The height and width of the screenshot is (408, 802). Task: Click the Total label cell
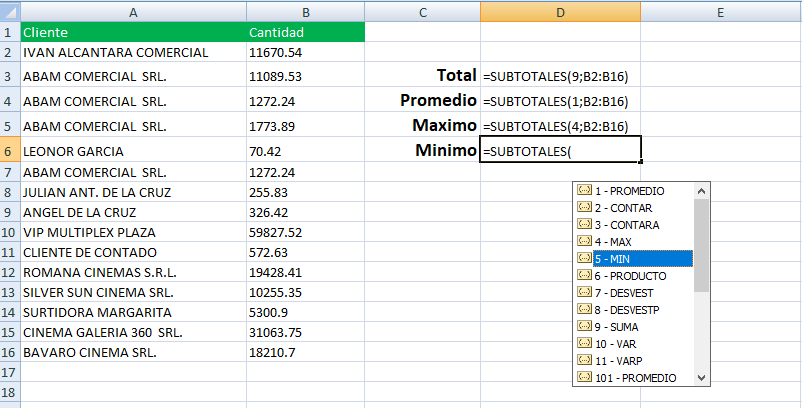422,75
